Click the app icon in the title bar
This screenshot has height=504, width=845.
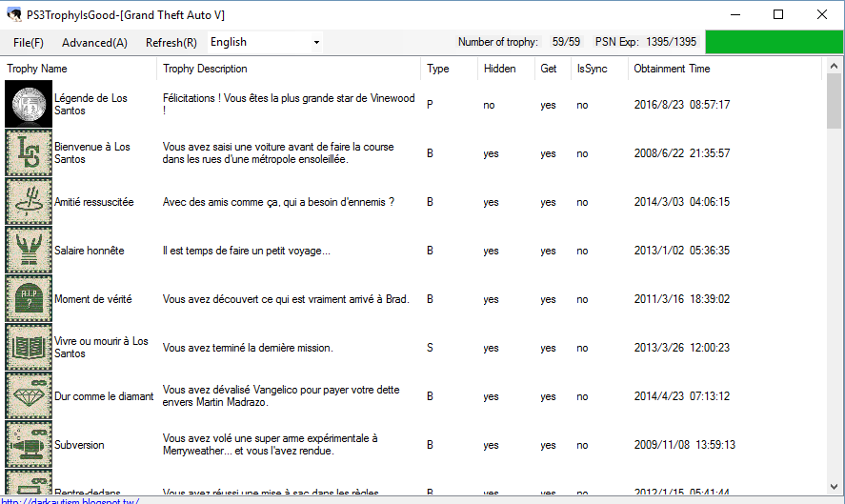click(13, 14)
